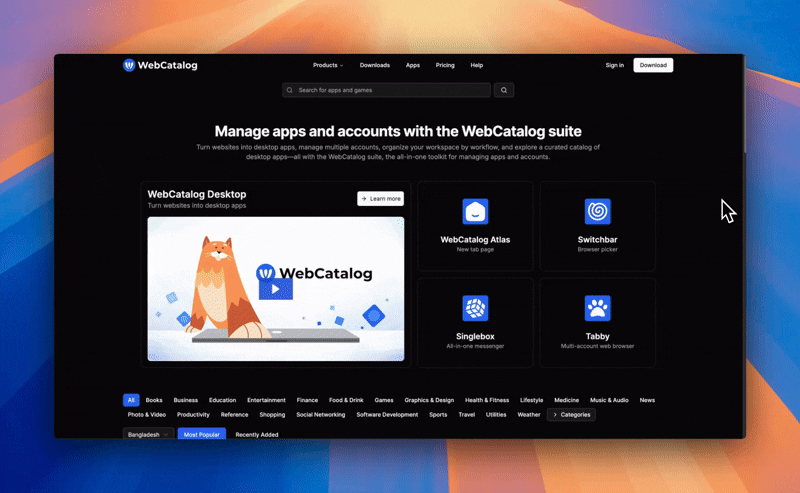The height and width of the screenshot is (493, 800).
Task: Click the WebCatalog Atlas title text
Action: pyautogui.click(x=475, y=239)
